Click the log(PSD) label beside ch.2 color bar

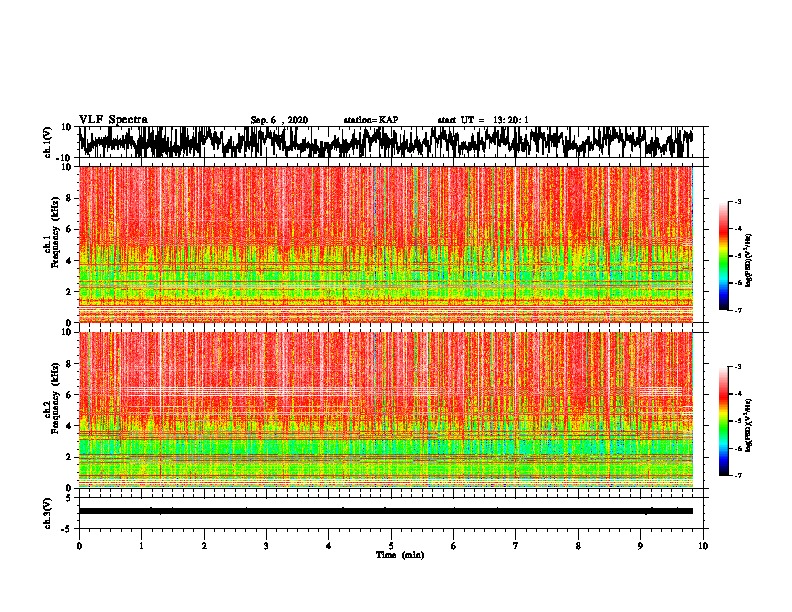coord(748,425)
